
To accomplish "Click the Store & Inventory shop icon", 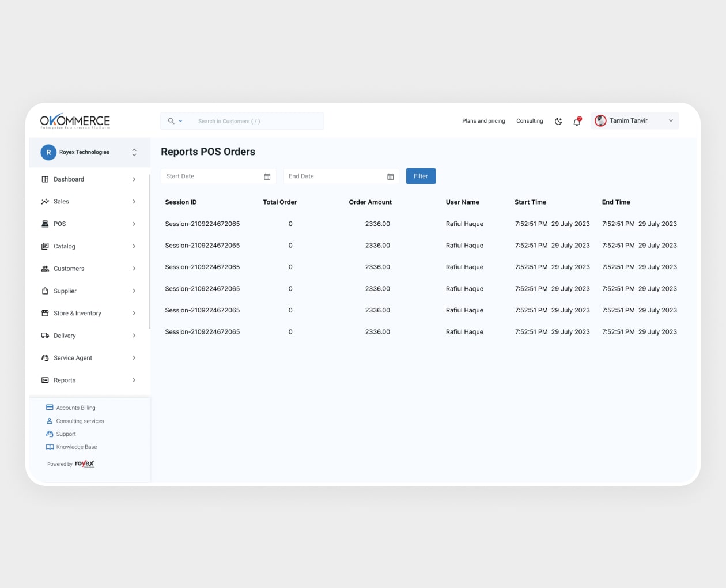I will click(x=45, y=313).
